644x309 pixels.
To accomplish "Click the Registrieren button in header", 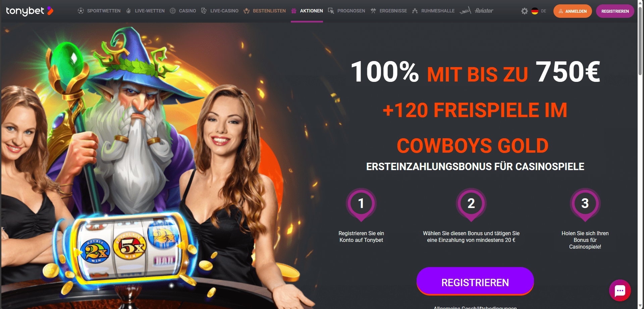I will [615, 11].
